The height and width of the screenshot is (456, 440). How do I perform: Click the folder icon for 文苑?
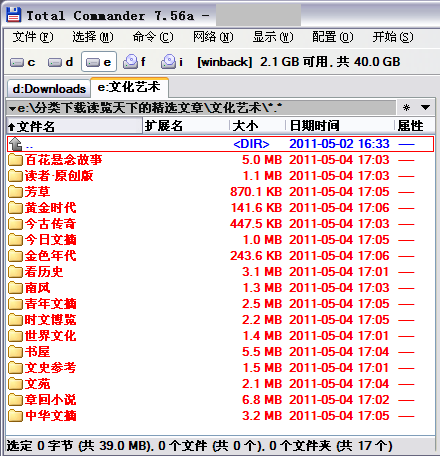pos(15,384)
